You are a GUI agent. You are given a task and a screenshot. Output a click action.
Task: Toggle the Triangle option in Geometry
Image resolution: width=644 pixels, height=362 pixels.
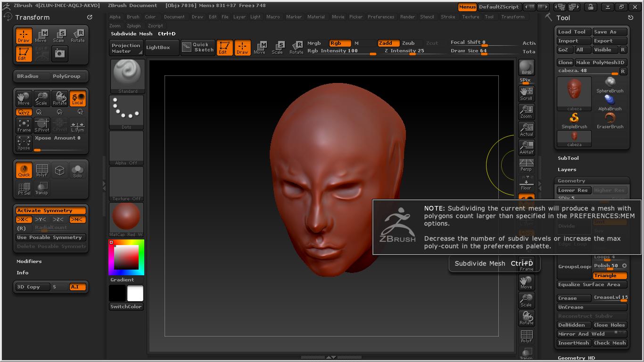click(x=610, y=276)
